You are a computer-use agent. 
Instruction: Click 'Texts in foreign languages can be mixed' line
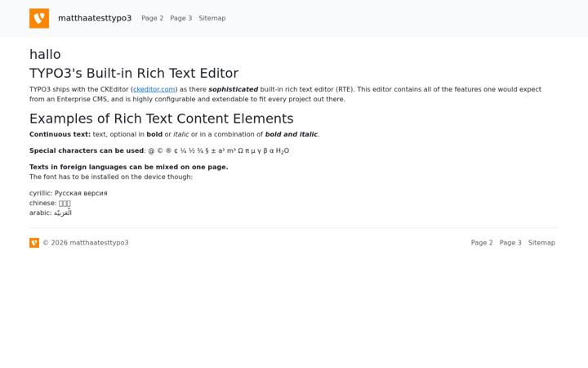129,167
